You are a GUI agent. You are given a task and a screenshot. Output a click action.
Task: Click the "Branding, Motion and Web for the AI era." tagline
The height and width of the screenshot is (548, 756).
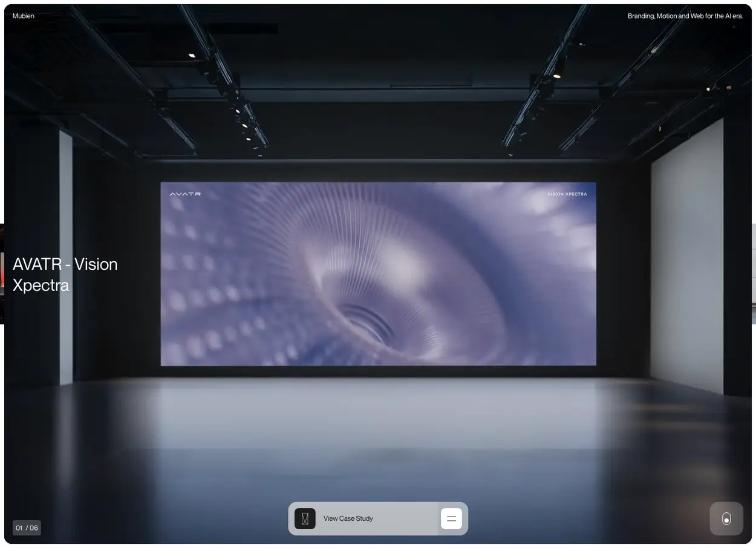(685, 16)
